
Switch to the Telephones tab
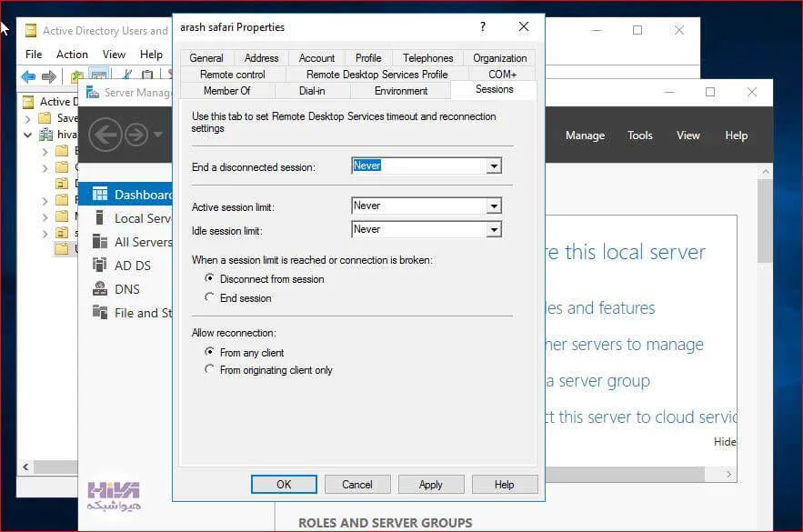click(428, 58)
